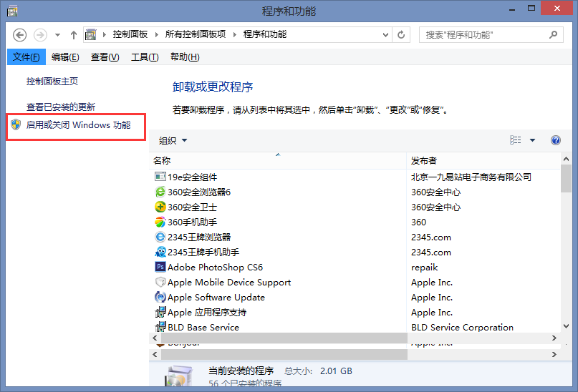
Task: Click the installed programs icon in details pane
Action: (x=178, y=376)
